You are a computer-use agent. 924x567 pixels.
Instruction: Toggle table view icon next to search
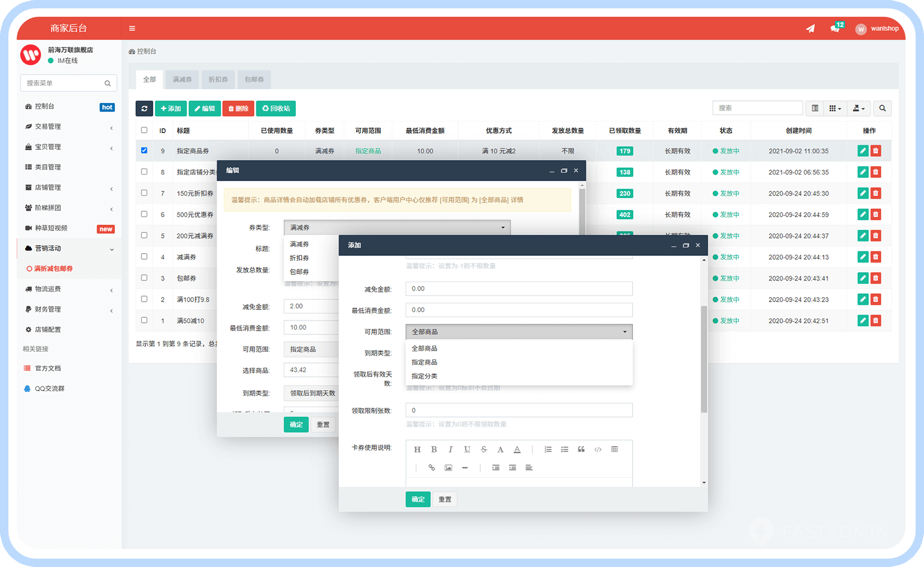815,108
